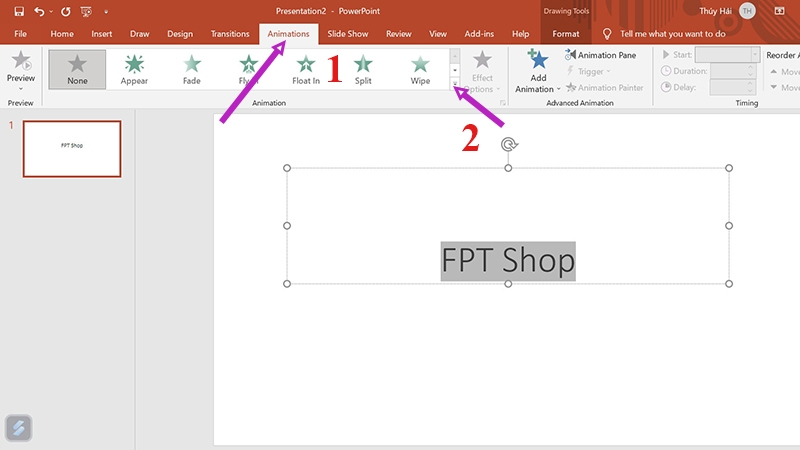Click the top-left resize handle of text box
The image size is (800, 450).
(x=287, y=168)
